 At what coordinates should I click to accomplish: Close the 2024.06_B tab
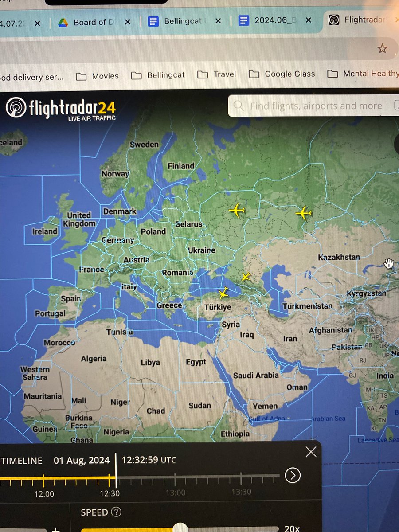click(309, 20)
